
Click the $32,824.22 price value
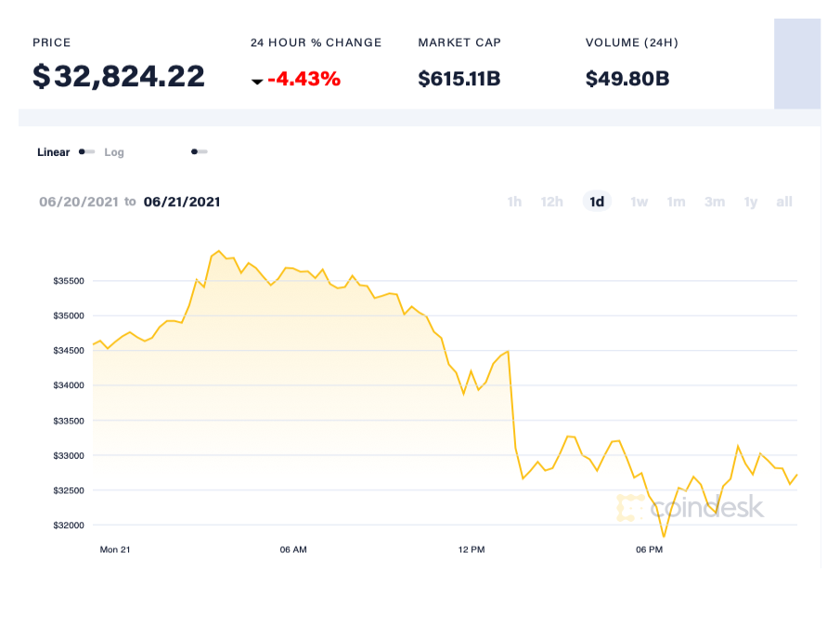[x=119, y=76]
